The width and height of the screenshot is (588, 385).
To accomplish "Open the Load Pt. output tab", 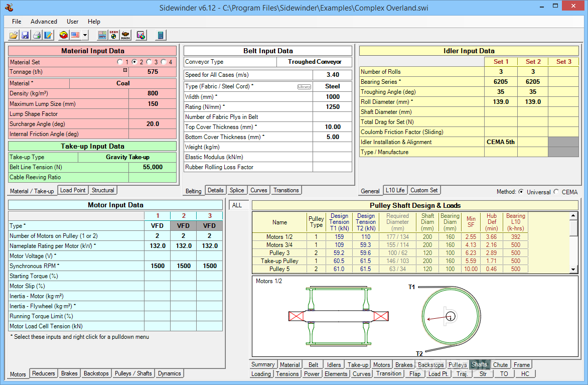I will pyautogui.click(x=438, y=374).
